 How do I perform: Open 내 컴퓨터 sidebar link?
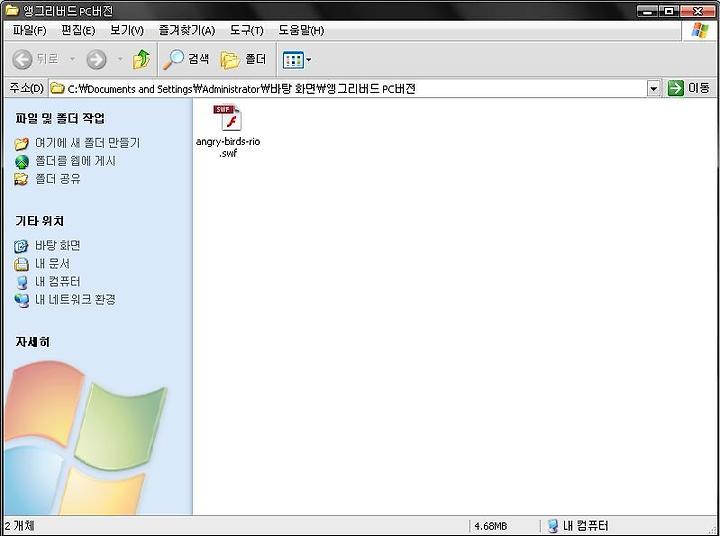click(58, 282)
